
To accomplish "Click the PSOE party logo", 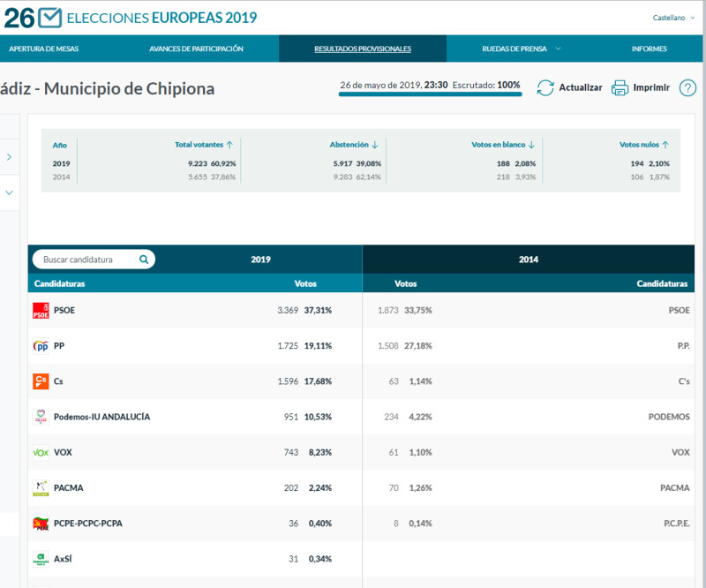I will coord(41,311).
